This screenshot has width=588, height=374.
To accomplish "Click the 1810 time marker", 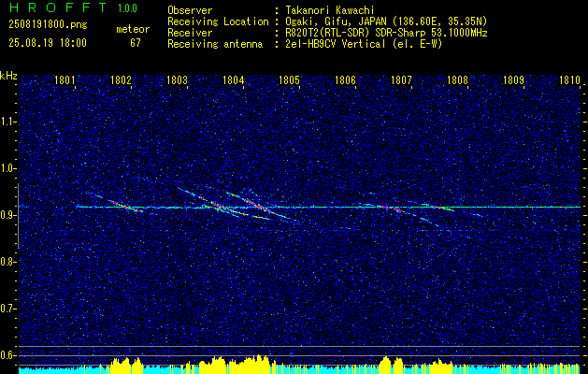I will click(569, 79).
